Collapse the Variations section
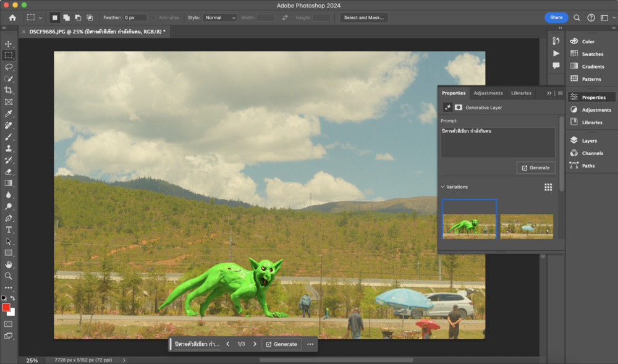618x364 pixels. pos(443,187)
